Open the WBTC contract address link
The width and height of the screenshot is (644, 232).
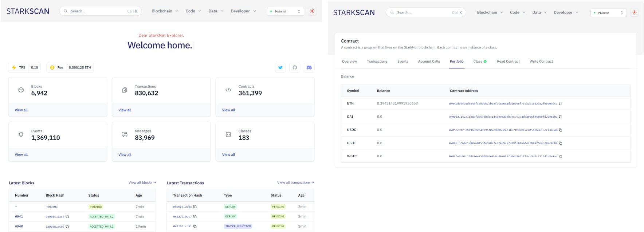point(503,156)
